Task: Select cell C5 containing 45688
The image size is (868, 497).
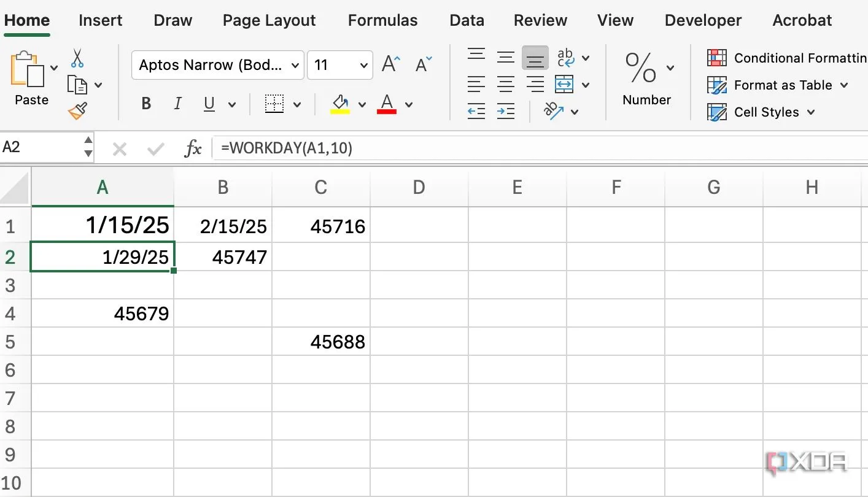Action: click(x=321, y=342)
